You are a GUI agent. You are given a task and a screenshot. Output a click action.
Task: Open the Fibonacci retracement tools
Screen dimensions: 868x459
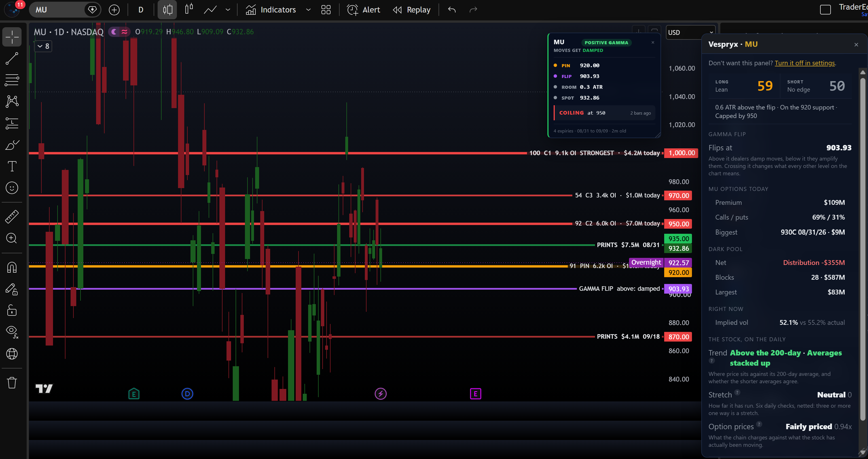[x=12, y=80]
